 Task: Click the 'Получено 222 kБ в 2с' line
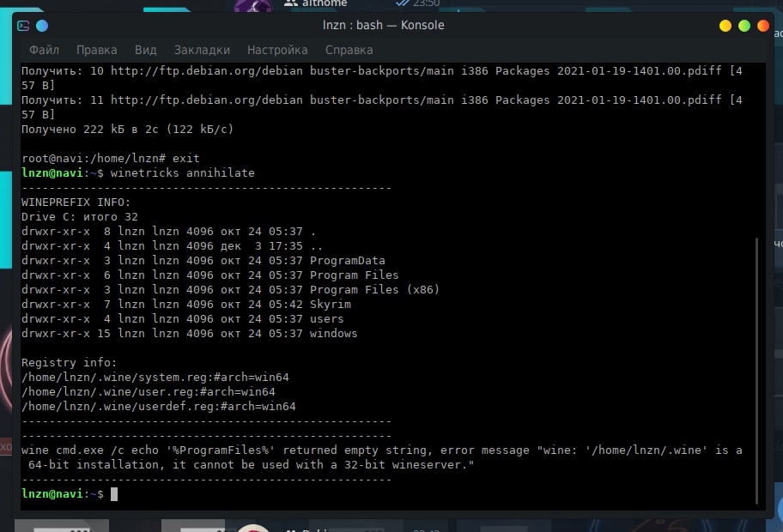click(127, 130)
